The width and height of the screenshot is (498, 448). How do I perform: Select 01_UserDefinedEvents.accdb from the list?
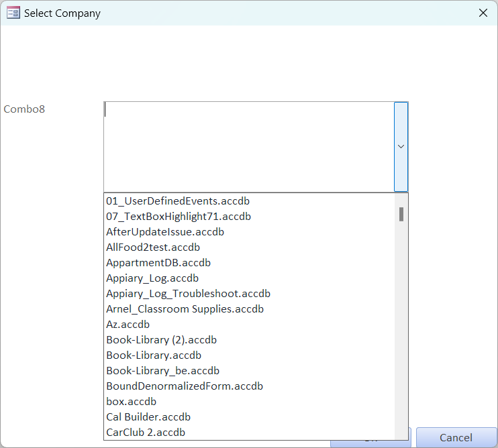click(x=178, y=201)
